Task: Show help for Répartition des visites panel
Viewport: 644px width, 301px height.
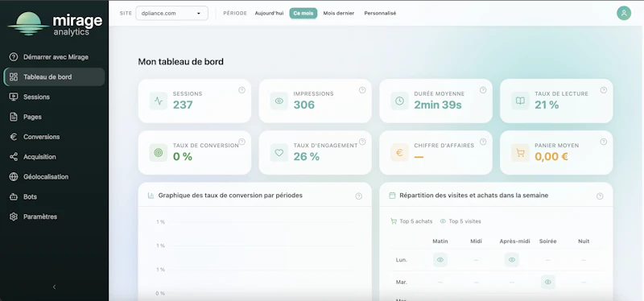Action: [x=600, y=196]
